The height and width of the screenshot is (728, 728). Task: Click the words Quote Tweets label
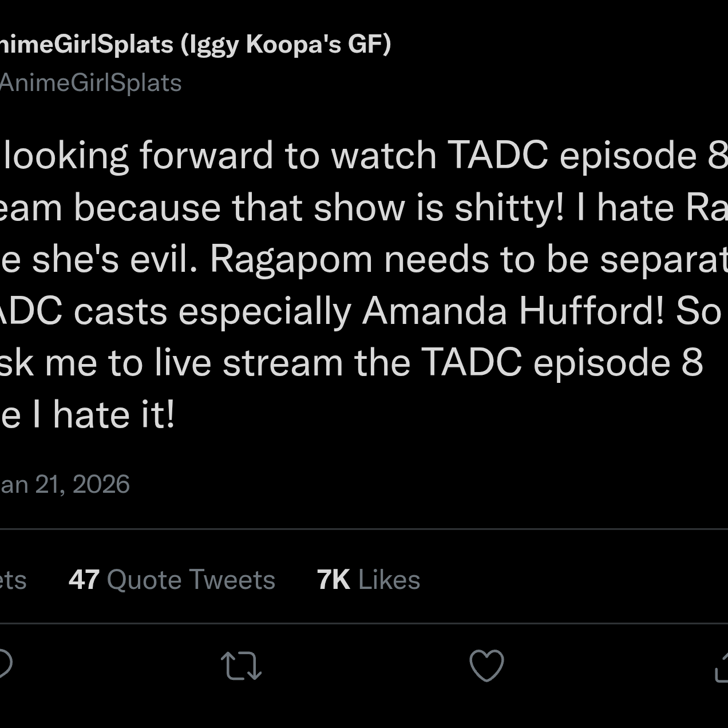(191, 579)
